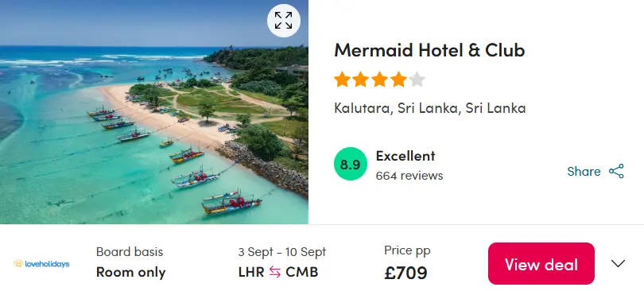
Task: Open the 664 reviews link
Action: click(409, 176)
